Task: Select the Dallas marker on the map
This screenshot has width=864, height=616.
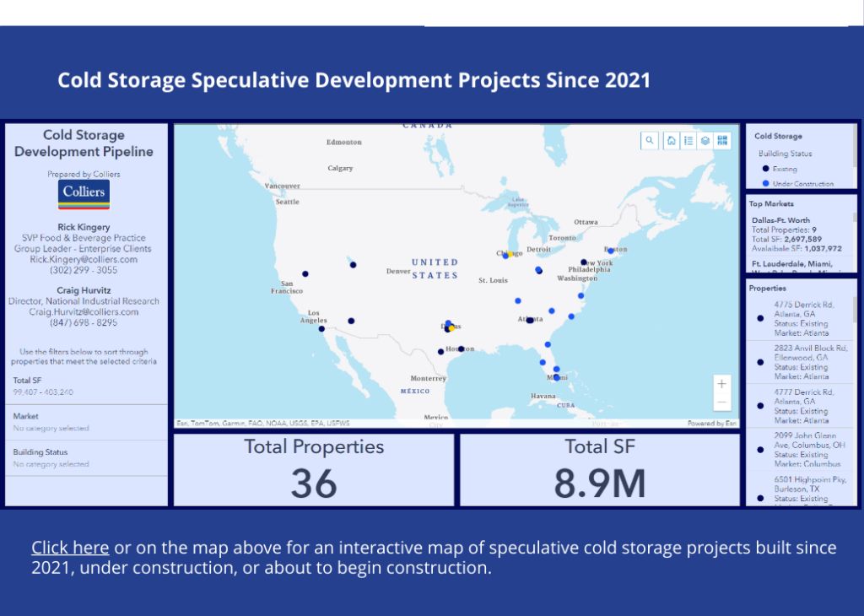Action: point(450,327)
